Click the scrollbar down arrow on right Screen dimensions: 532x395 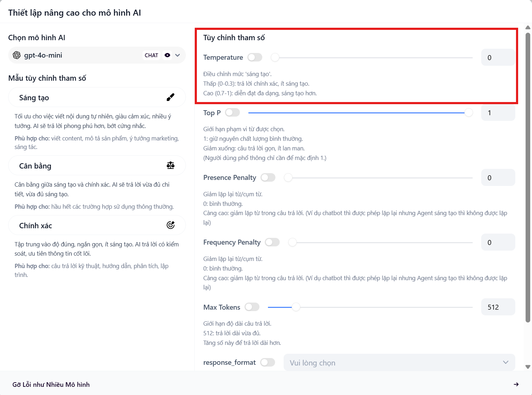pyautogui.click(x=528, y=367)
